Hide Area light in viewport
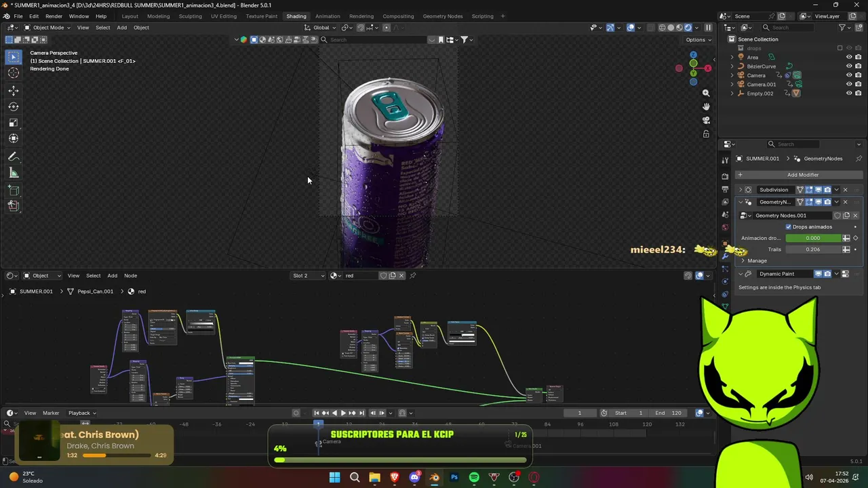Viewport: 868px width, 488px height. click(x=849, y=58)
